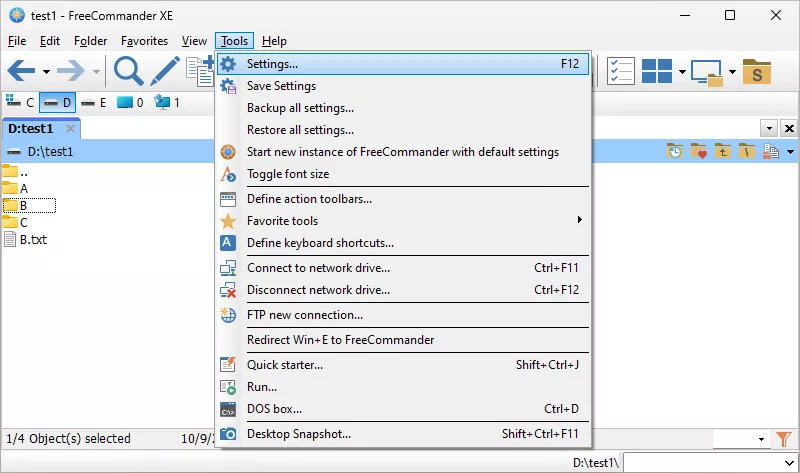Go to root folder backslash icon

coord(746,151)
